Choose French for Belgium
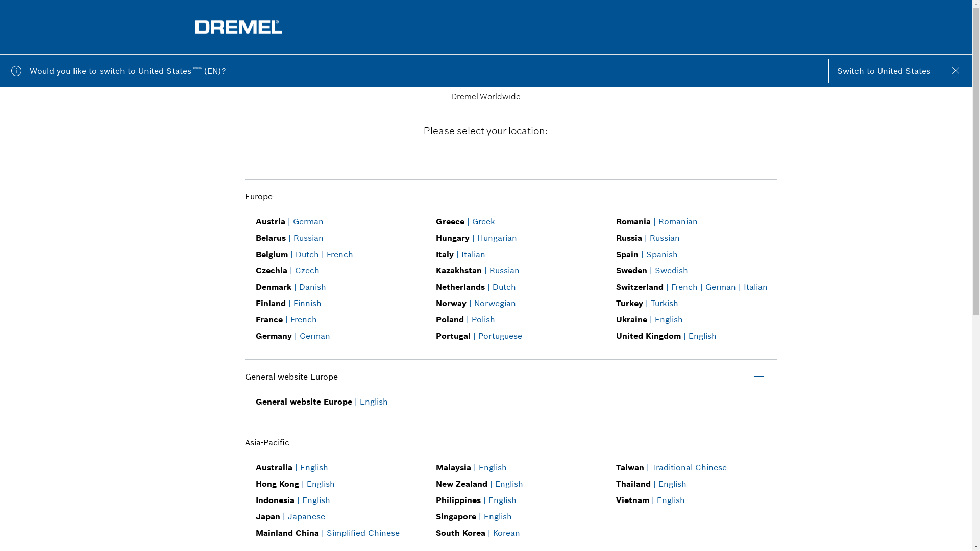This screenshot has height=551, width=980. pyautogui.click(x=339, y=254)
